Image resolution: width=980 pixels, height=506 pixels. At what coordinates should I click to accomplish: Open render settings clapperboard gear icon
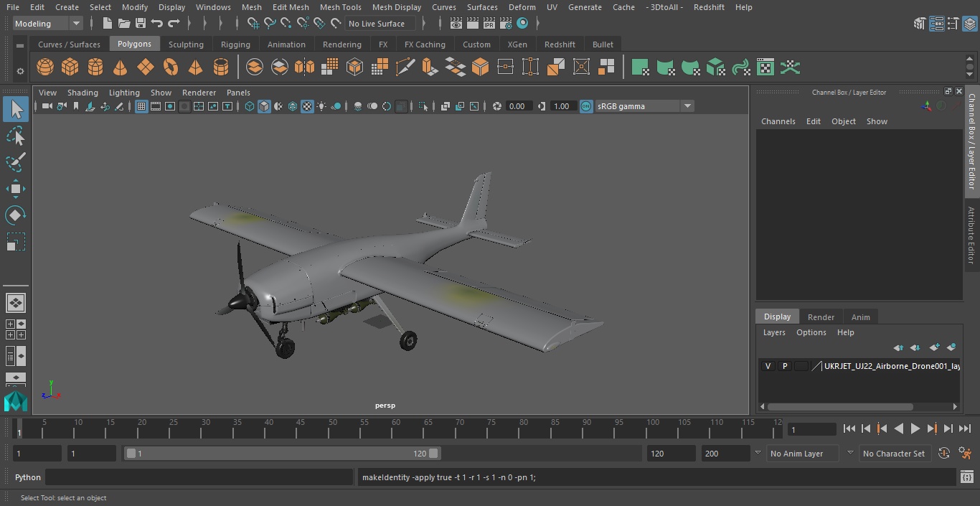(506, 24)
